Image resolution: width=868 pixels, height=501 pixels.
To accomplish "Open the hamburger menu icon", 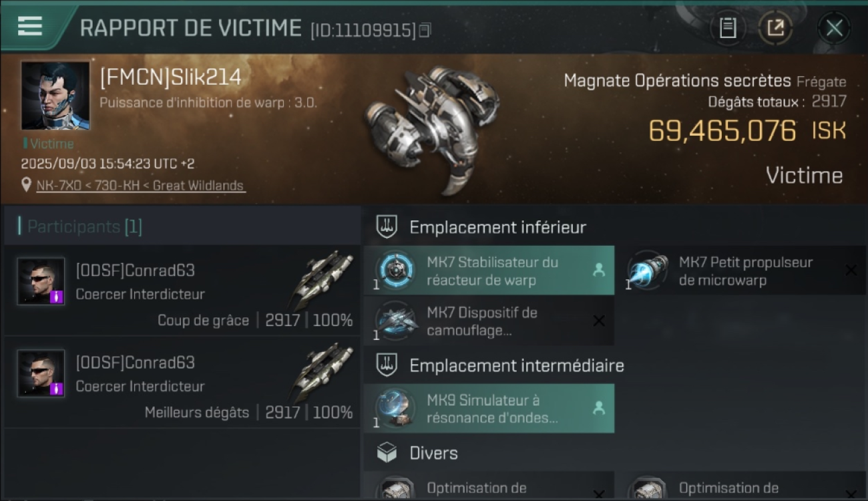I will [30, 26].
